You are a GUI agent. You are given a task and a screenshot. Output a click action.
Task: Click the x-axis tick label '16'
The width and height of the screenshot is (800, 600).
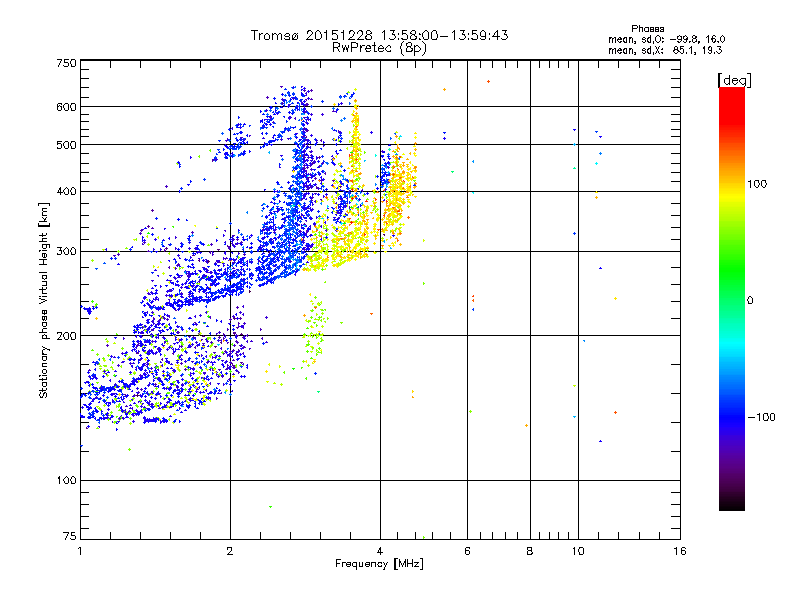point(680,551)
